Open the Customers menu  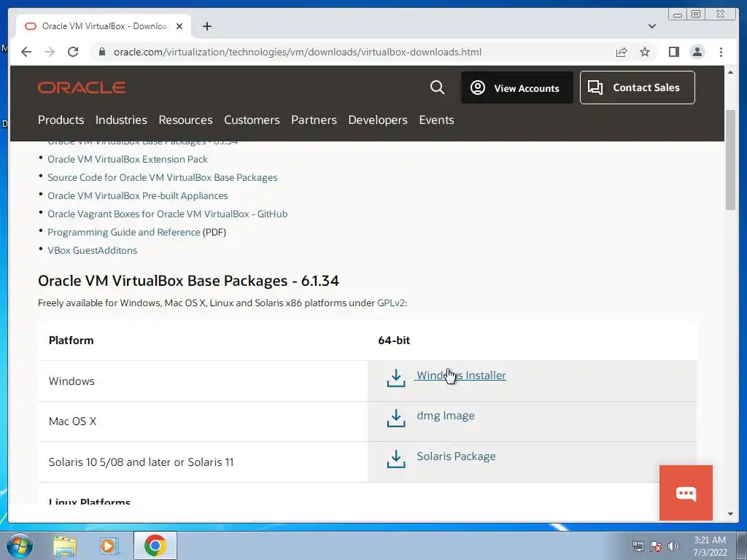click(x=252, y=120)
